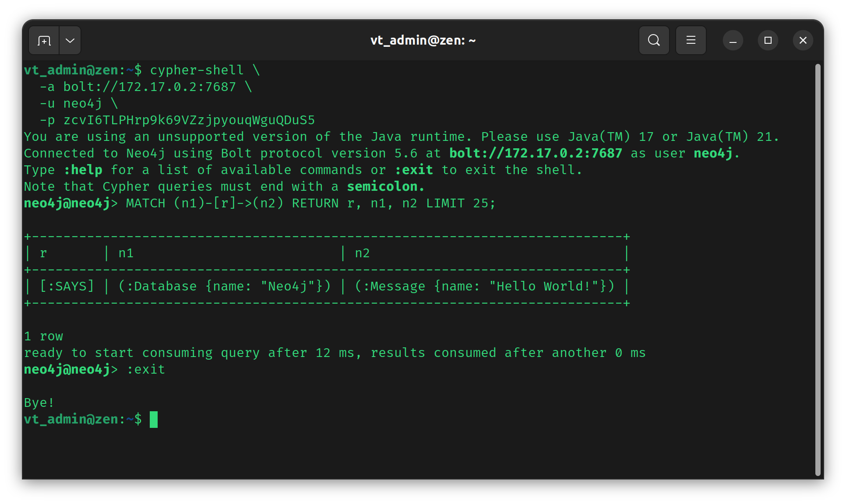This screenshot has width=846, height=504.
Task: Click the password string zcvI6TLPHrp9k69VZzjpyouqWguQDuS5
Action: click(x=189, y=120)
